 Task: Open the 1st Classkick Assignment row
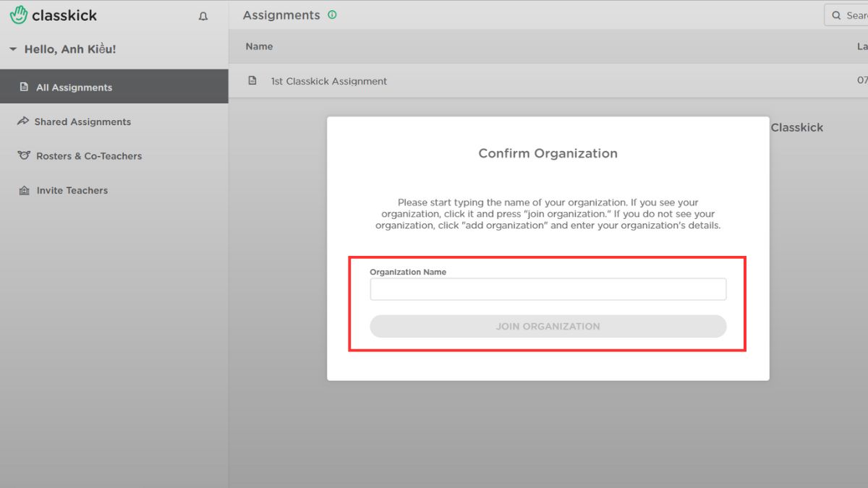548,81
